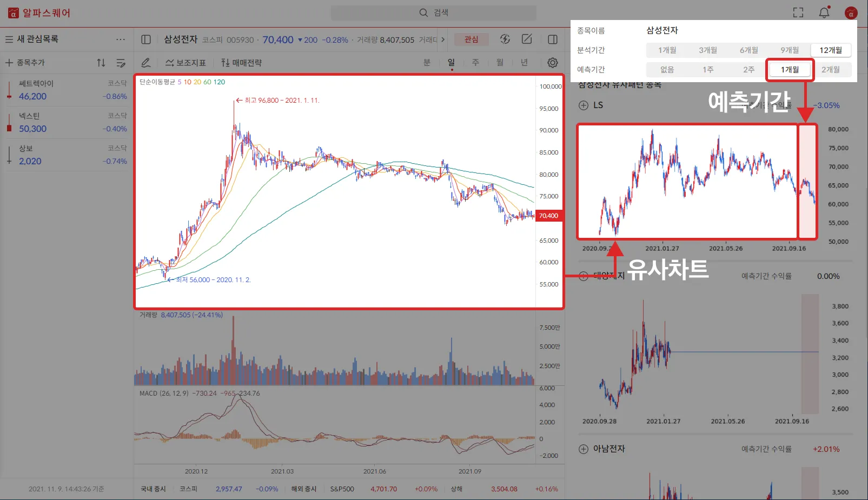The height and width of the screenshot is (500, 868).
Task: Switch chart to 년 yearly timeframe
Action: pos(524,63)
